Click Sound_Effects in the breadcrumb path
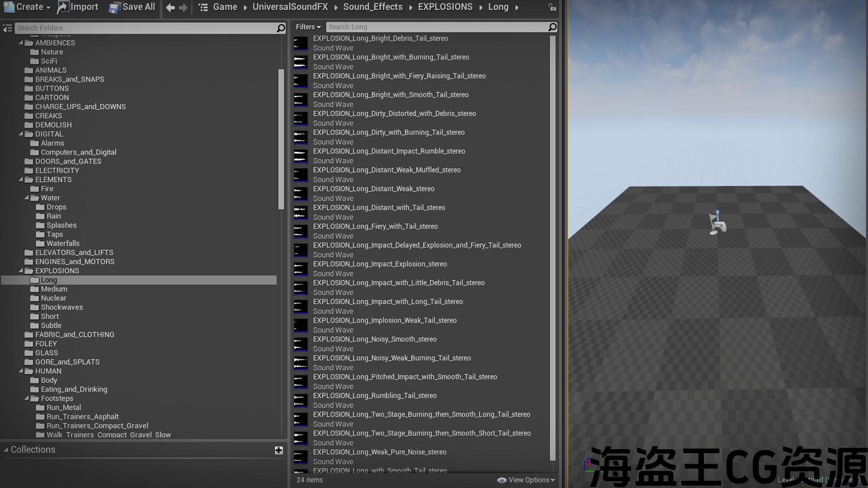This screenshot has width=868, height=488. [373, 7]
